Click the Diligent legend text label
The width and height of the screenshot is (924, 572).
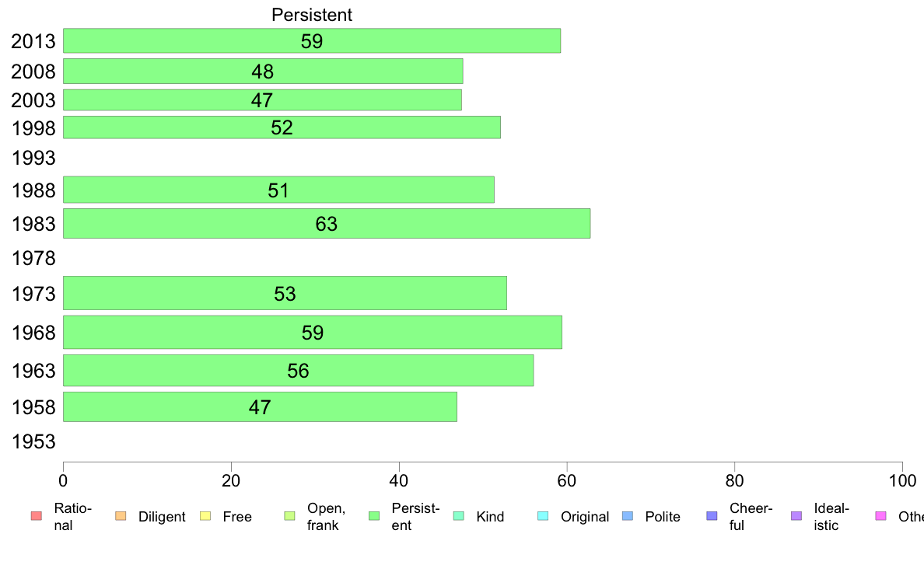click(162, 517)
